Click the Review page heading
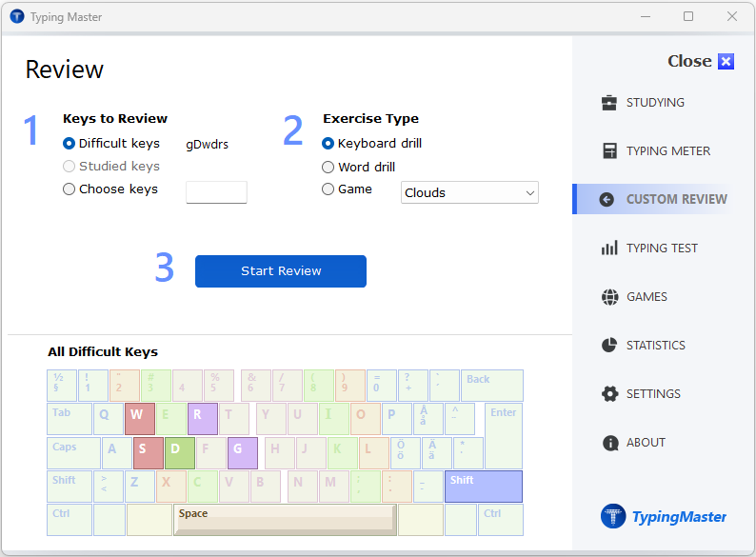 click(x=64, y=70)
